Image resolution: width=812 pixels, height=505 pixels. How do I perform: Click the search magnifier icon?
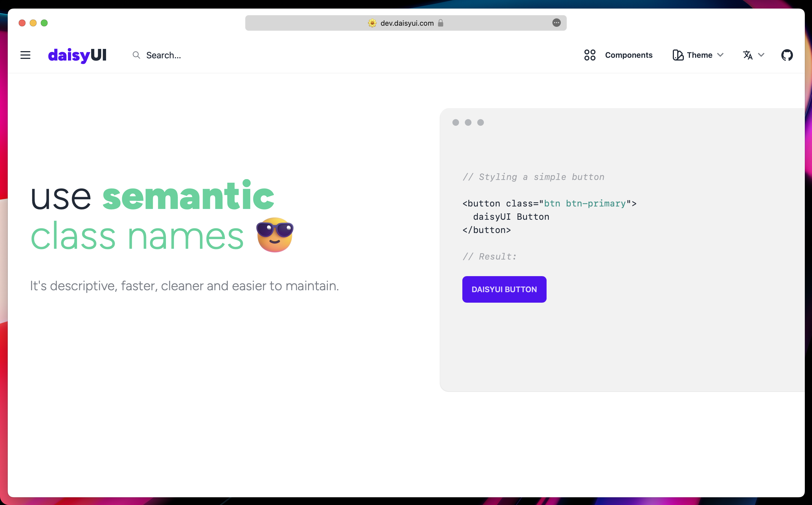click(x=136, y=55)
